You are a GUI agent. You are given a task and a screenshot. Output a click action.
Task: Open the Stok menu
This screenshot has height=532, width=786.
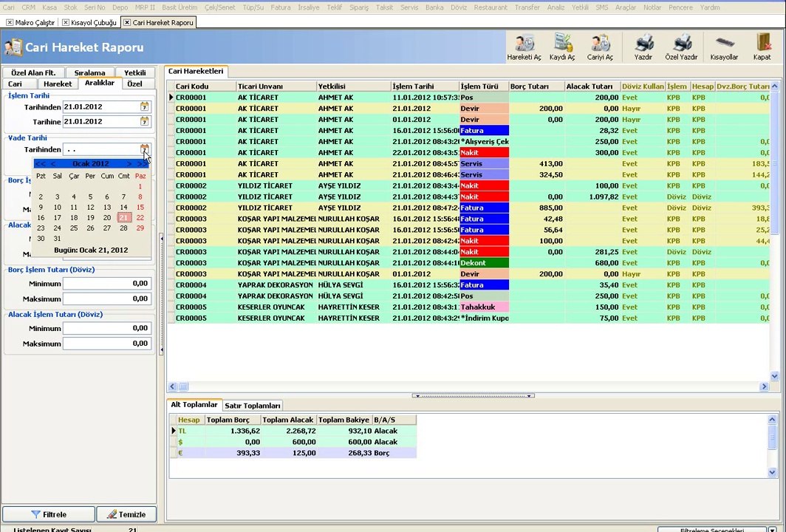(71, 7)
